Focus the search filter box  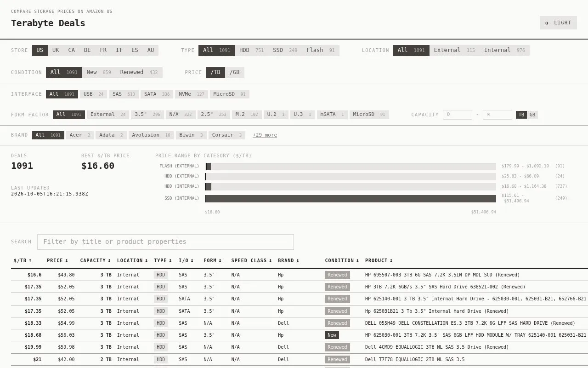point(165,242)
